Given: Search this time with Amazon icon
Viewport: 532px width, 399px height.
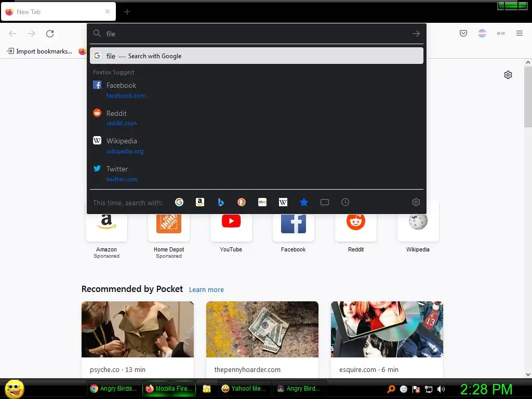Looking at the screenshot, I should pos(200,202).
